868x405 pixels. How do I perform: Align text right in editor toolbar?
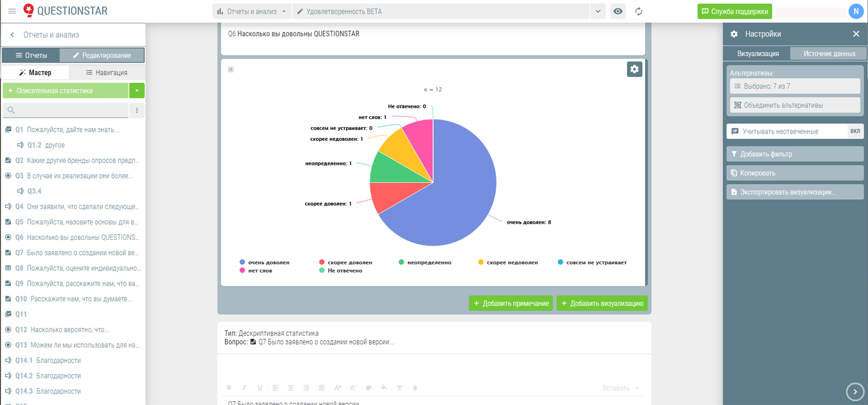click(x=306, y=388)
